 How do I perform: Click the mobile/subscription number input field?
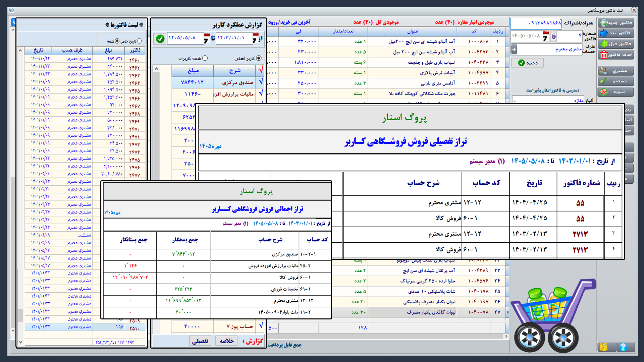pos(536,23)
